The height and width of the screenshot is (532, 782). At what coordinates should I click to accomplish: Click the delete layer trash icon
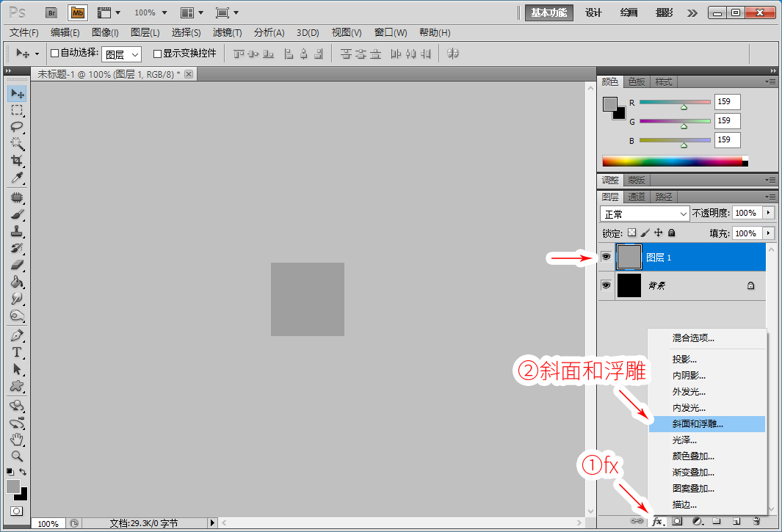click(756, 521)
